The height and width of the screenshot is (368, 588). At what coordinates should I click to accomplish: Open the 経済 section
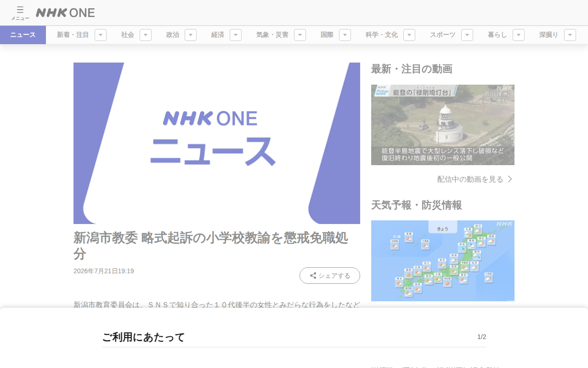point(218,35)
